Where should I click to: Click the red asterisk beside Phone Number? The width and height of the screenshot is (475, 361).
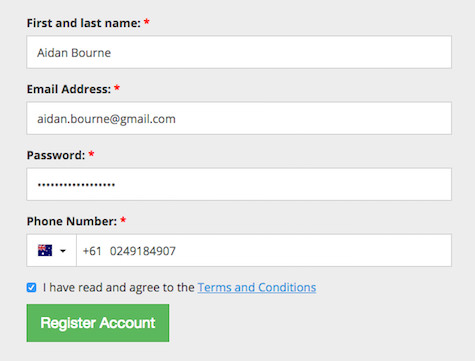pyautogui.click(x=123, y=220)
